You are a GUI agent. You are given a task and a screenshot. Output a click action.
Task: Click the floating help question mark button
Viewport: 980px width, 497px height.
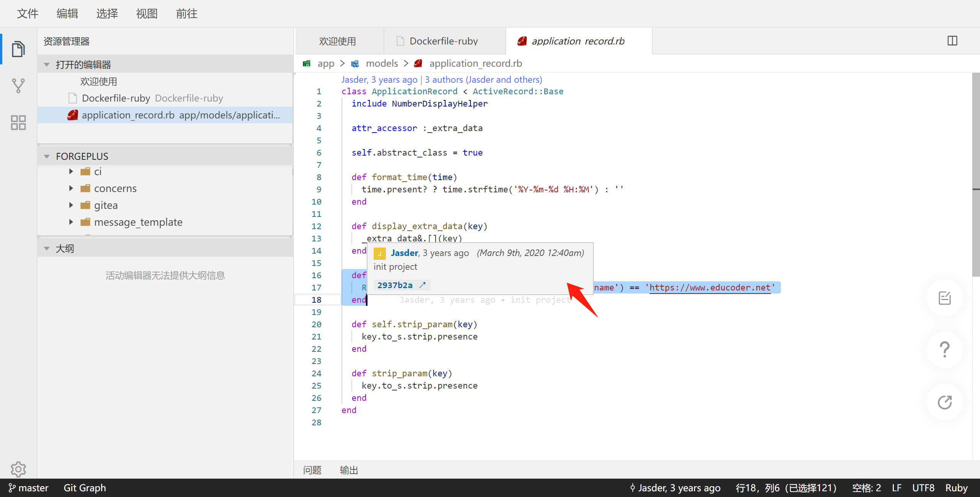click(x=945, y=350)
